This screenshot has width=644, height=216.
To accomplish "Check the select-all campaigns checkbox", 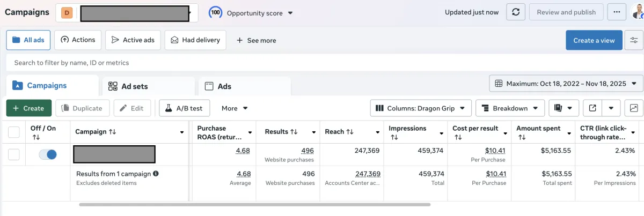I will pyautogui.click(x=14, y=132).
